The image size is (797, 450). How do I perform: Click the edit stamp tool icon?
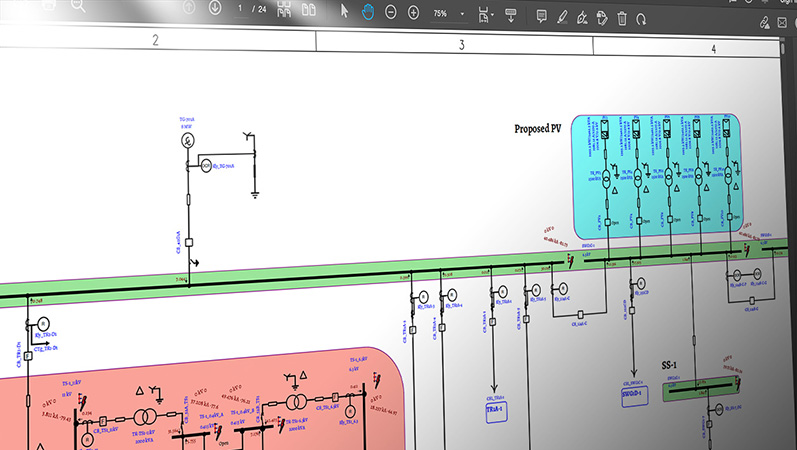click(x=602, y=18)
